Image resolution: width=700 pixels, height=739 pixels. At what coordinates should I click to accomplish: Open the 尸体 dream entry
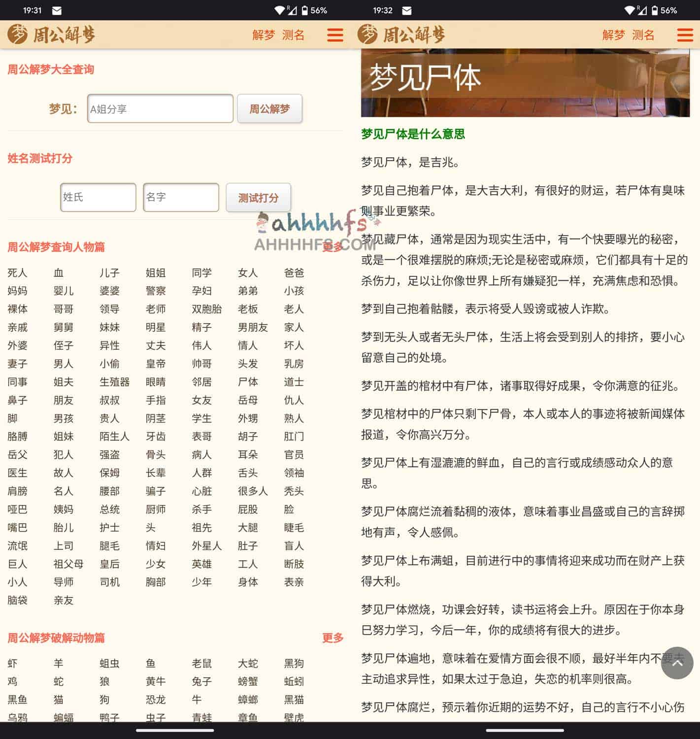(x=248, y=382)
